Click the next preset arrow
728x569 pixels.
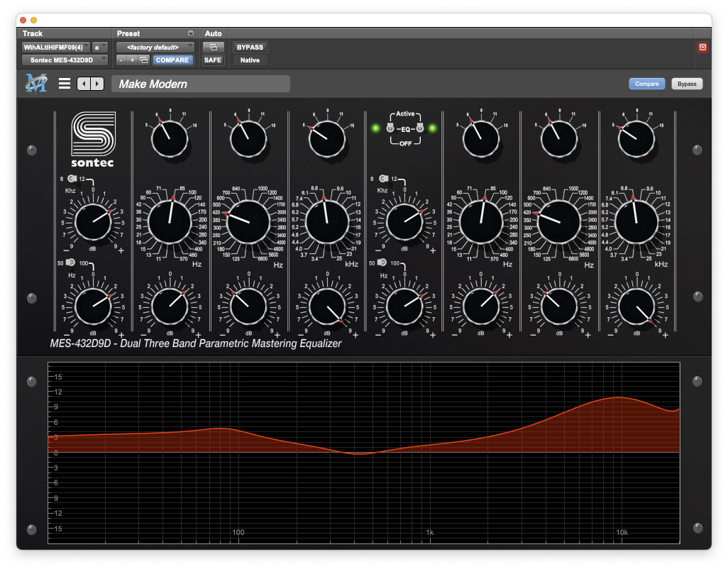[x=97, y=84]
